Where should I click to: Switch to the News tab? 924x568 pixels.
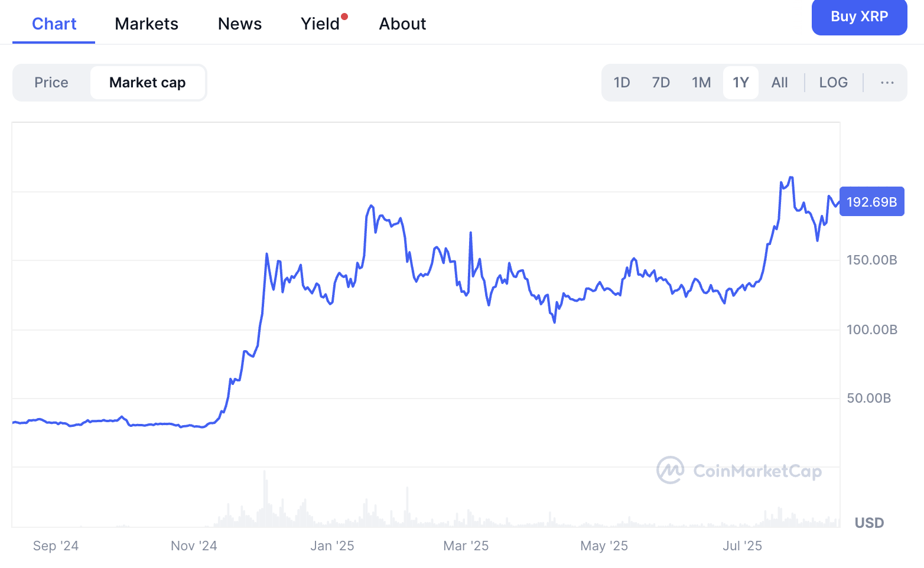pyautogui.click(x=240, y=24)
